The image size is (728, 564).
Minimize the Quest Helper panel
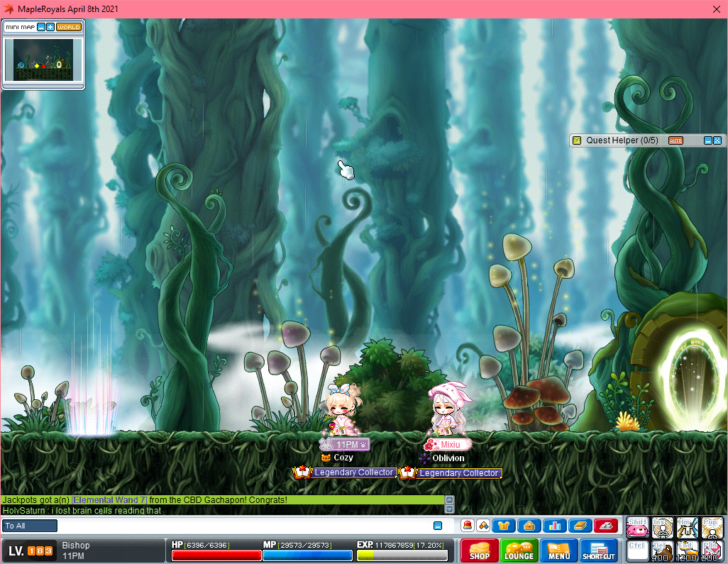707,140
